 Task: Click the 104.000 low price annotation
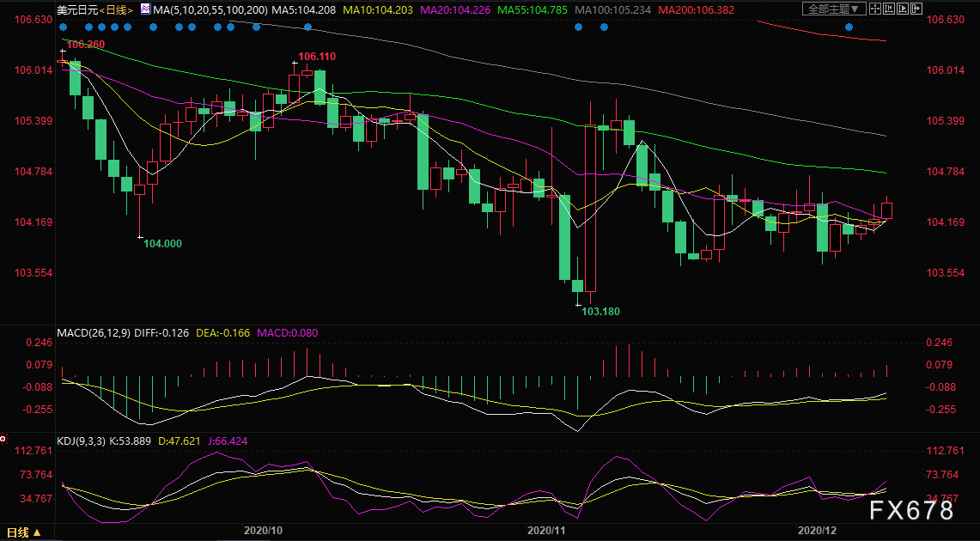162,244
